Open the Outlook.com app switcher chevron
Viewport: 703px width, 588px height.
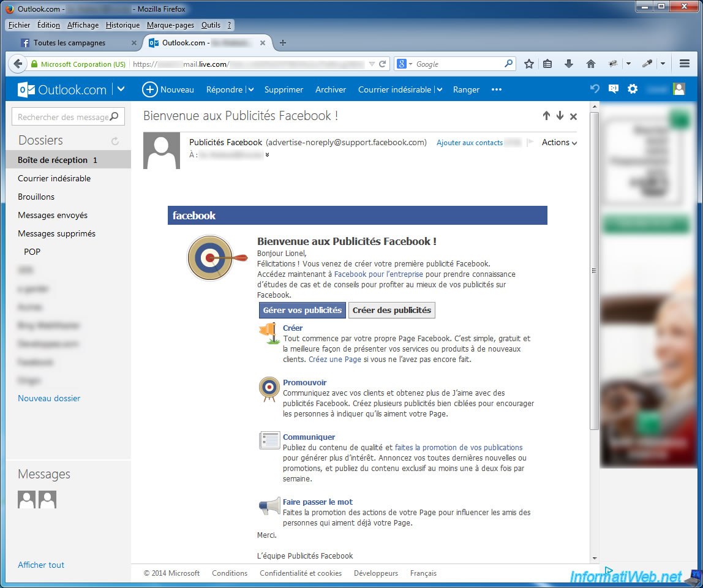point(121,89)
